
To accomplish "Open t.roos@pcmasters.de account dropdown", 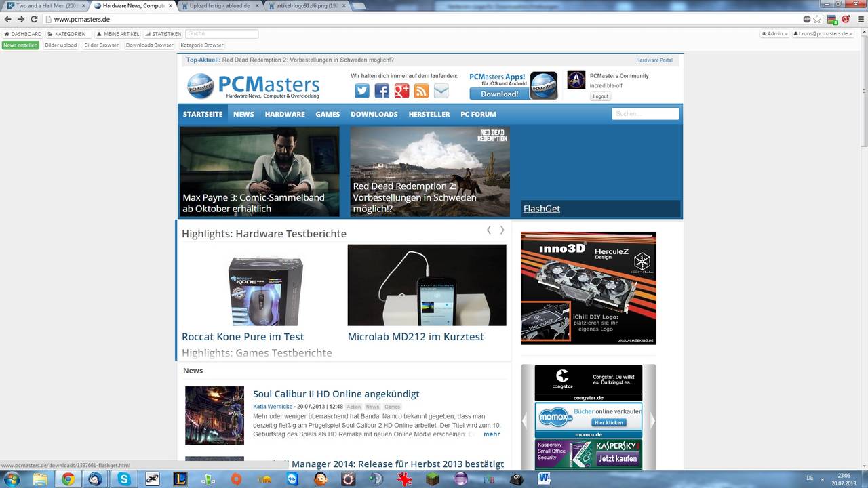I will pyautogui.click(x=822, y=33).
